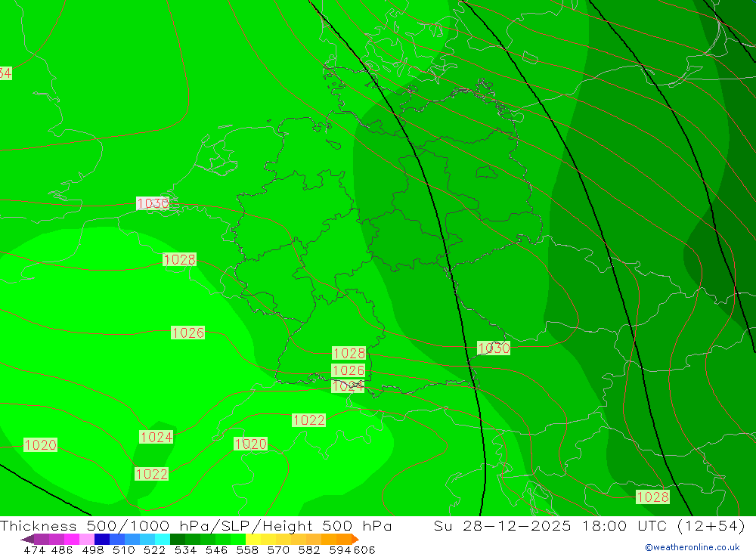The image size is (756, 554).
Task: Click the 1028 isobar label over Belgium
Action: [x=180, y=260]
